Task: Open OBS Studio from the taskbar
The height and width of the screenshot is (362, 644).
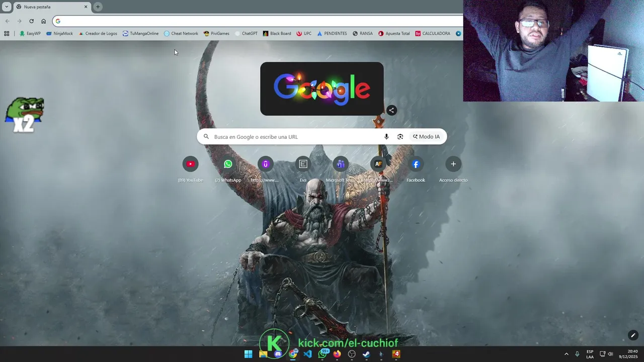Action: tap(352, 354)
